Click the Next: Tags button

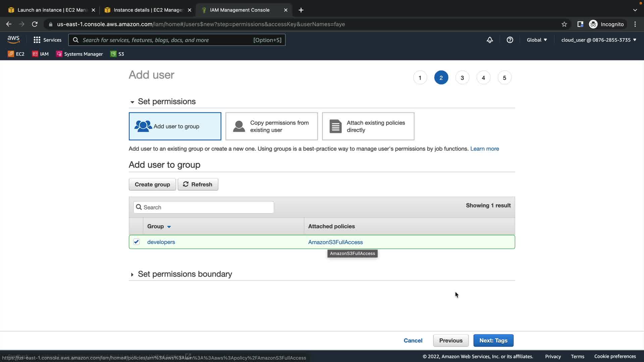click(493, 341)
